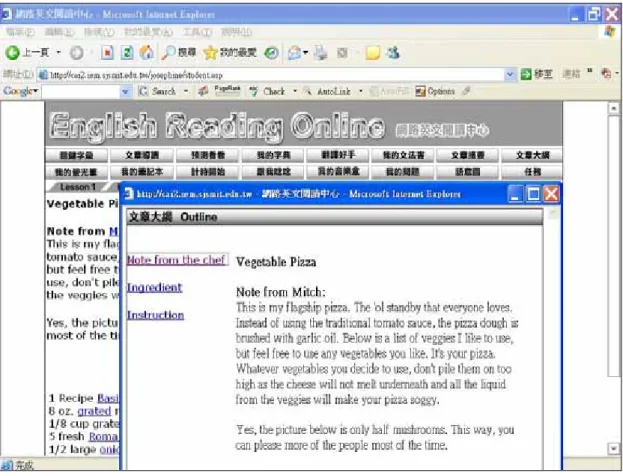
Task: Click the Windows flag logo at the menu bar's right end
Action: (610, 32)
